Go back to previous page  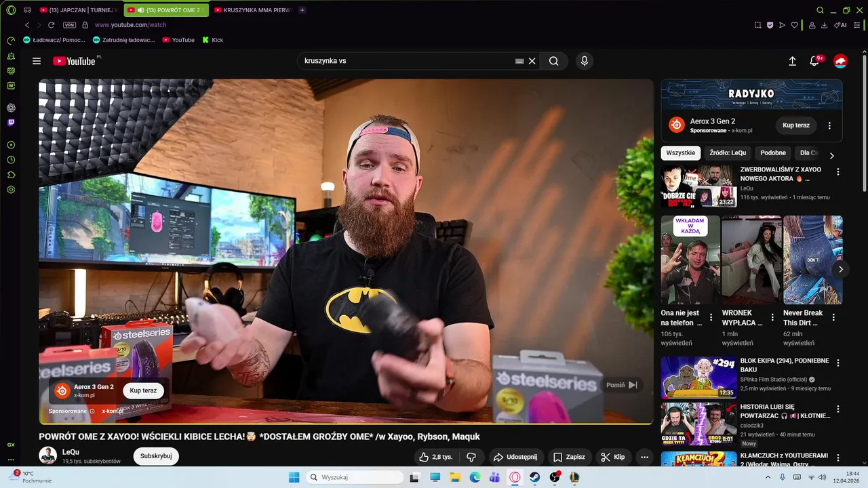click(27, 25)
